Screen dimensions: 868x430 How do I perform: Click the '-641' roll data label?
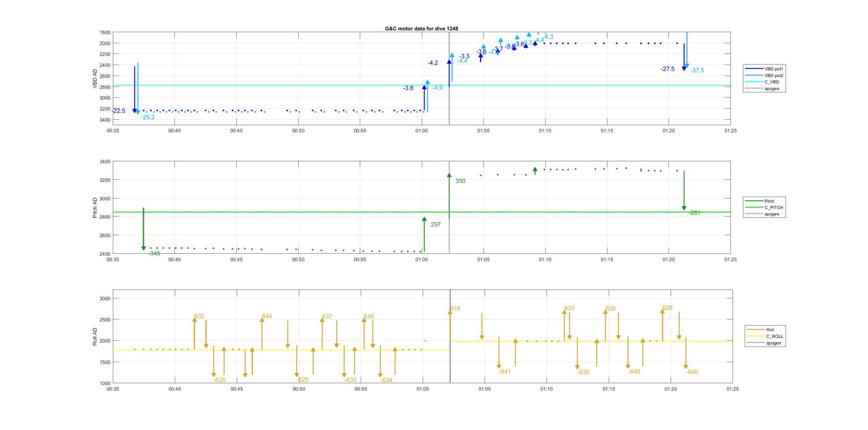(x=505, y=372)
